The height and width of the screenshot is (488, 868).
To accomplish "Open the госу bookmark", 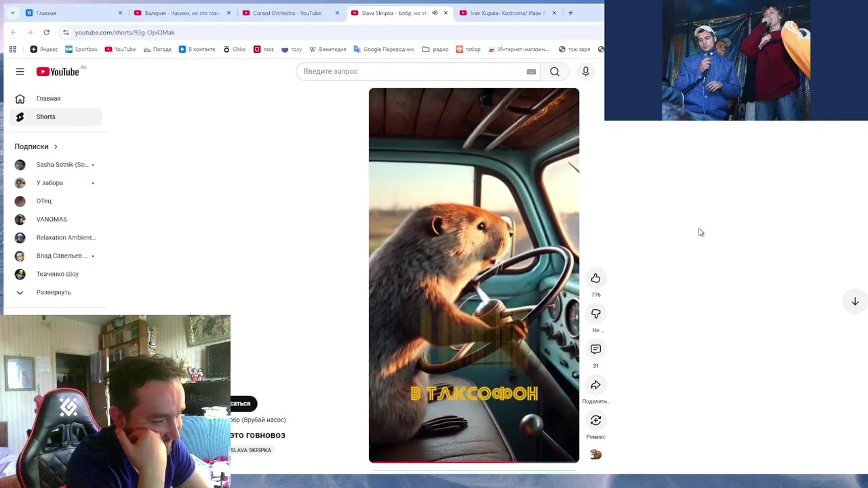I will (292, 49).
